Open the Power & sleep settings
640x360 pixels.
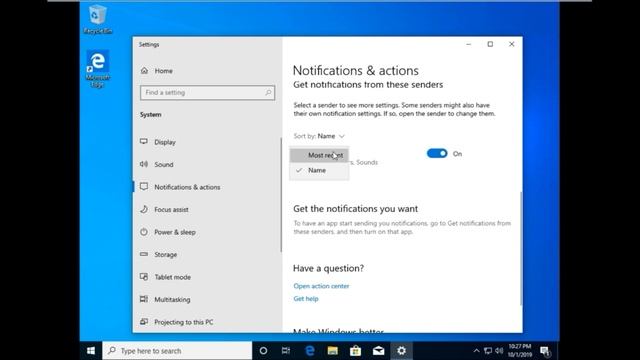pos(168,232)
